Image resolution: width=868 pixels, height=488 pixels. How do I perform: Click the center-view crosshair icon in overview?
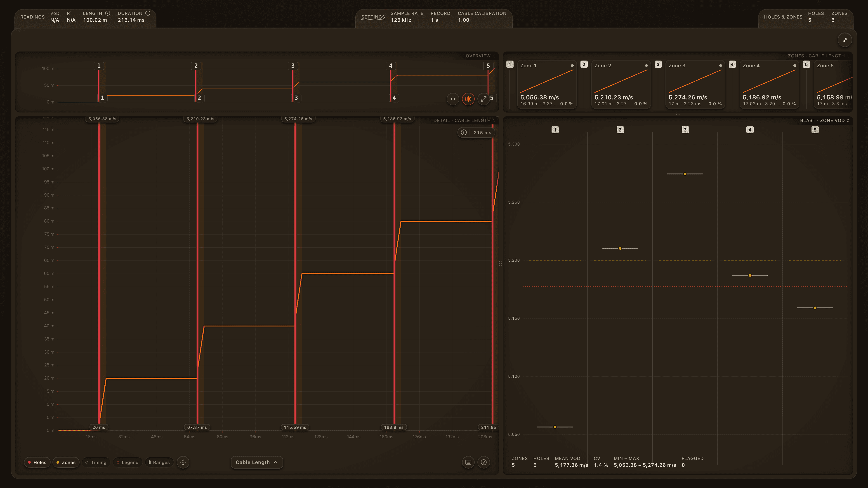click(453, 99)
